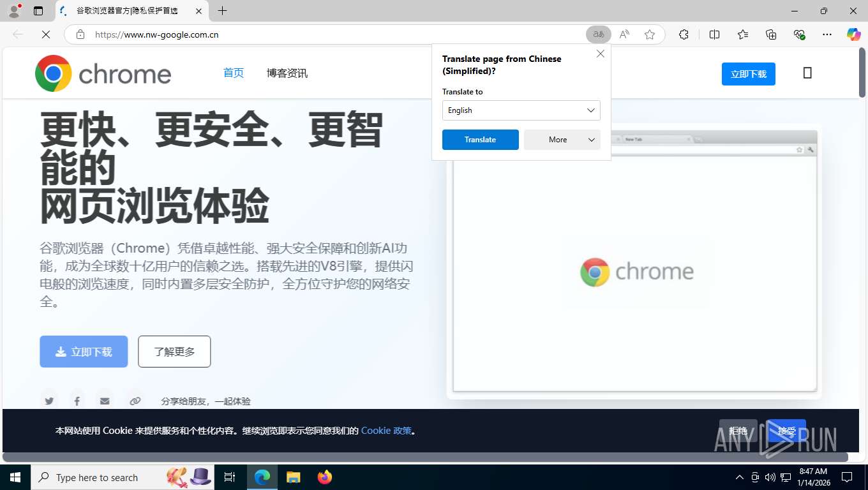
Task: Open Split screen view
Action: click(x=715, y=34)
